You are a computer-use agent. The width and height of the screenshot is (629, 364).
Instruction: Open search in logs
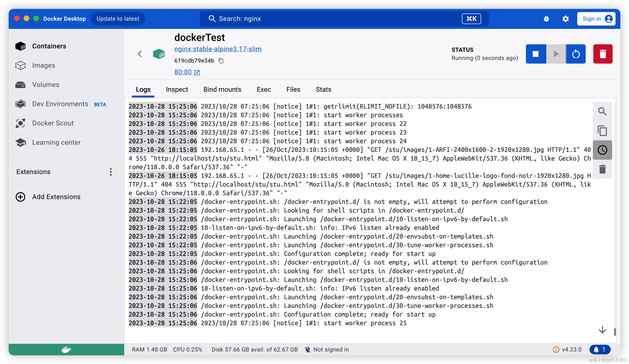pos(602,111)
